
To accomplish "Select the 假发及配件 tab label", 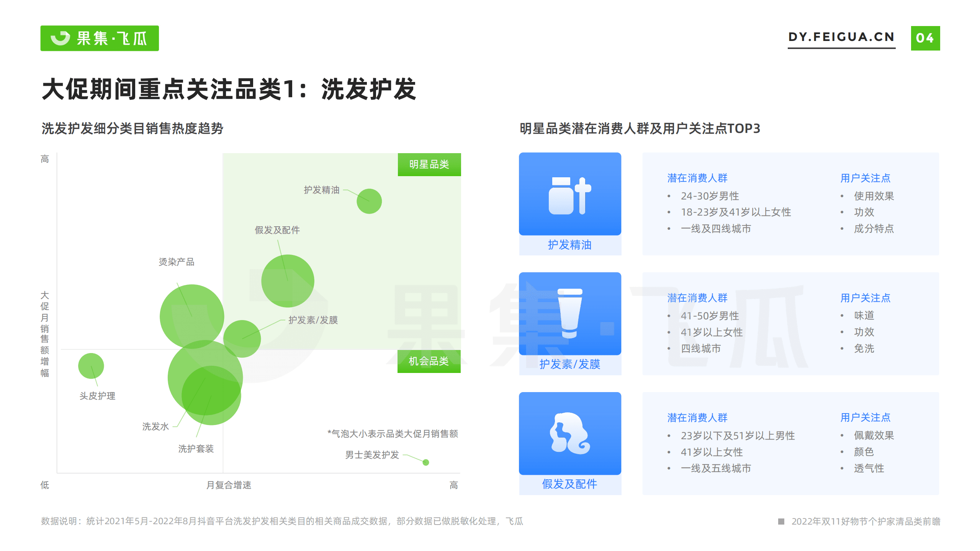I will pos(570,484).
